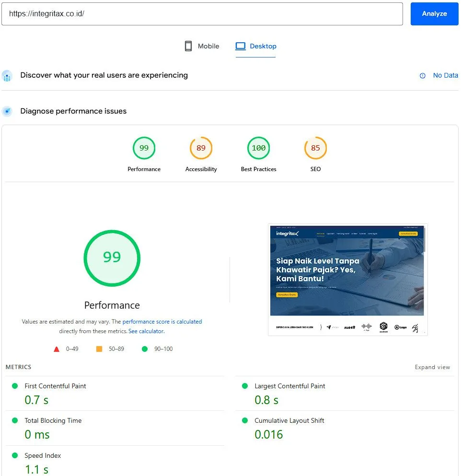Image resolution: width=461 pixels, height=476 pixels.
Task: Expand view of the metrics
Action: click(x=432, y=367)
